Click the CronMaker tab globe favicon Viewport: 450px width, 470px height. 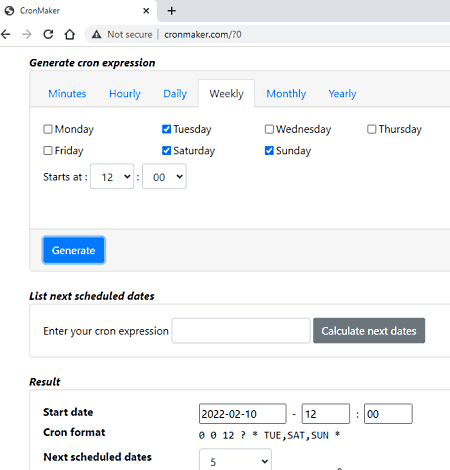click(9, 11)
